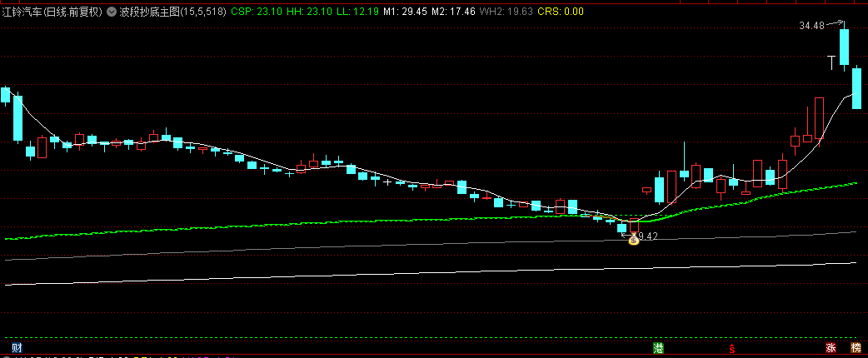The image size is (868, 358).
Task: Select the 波段抄底主图(15,5,518) indicator name
Action: coord(172,12)
